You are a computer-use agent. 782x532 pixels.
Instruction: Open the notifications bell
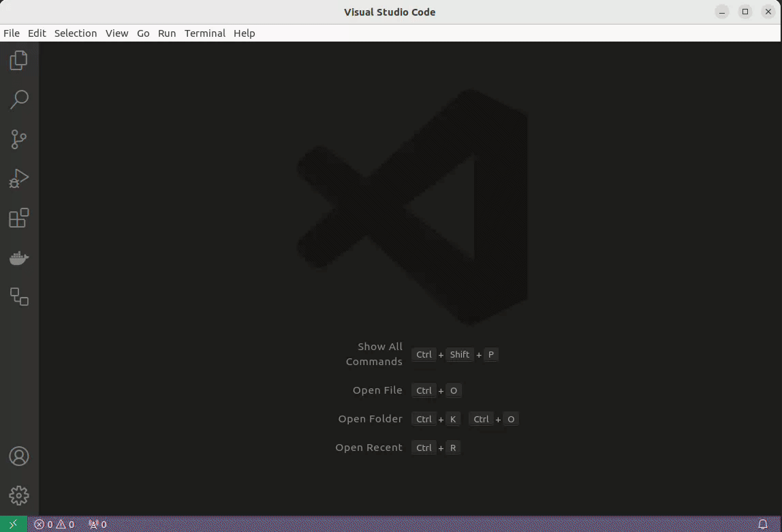coord(763,524)
